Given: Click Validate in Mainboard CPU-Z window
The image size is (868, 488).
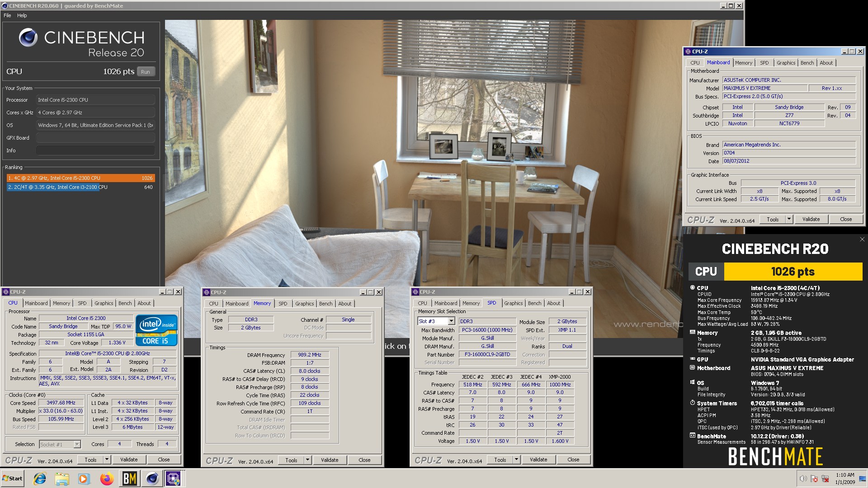Looking at the screenshot, I should 811,219.
